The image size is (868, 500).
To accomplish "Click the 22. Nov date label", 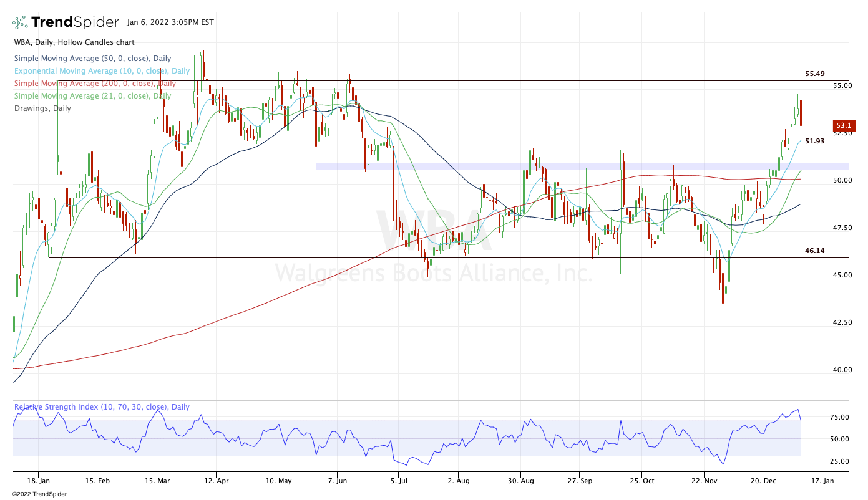I will pyautogui.click(x=703, y=481).
